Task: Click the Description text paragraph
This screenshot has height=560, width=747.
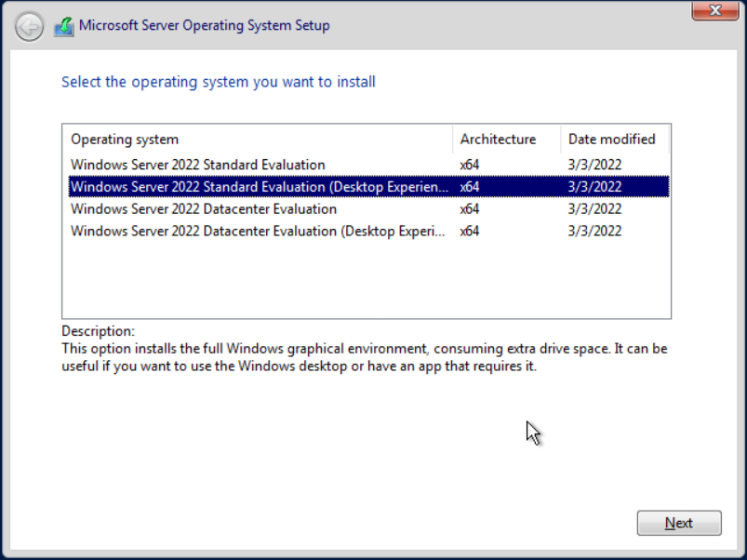Action: [x=364, y=357]
